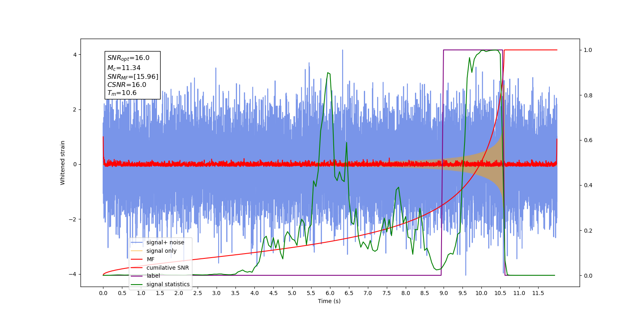Click the 'Time (s)' x-axis label

(329, 301)
